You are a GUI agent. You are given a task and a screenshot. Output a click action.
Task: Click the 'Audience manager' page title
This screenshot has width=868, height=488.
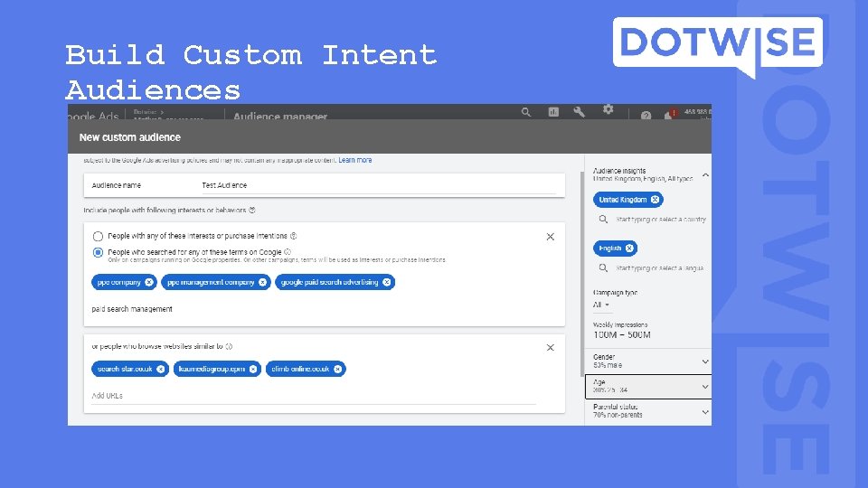pos(280,116)
